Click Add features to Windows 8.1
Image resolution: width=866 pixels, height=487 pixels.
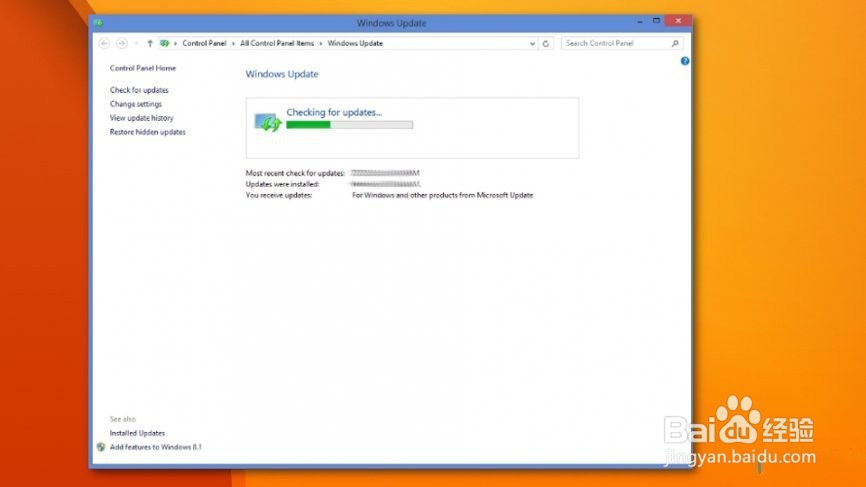coord(156,447)
